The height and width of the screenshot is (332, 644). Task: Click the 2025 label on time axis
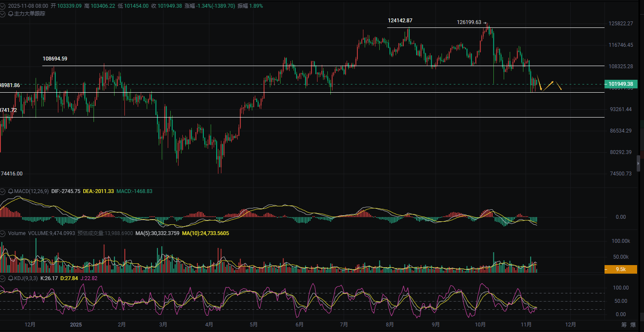click(x=76, y=324)
